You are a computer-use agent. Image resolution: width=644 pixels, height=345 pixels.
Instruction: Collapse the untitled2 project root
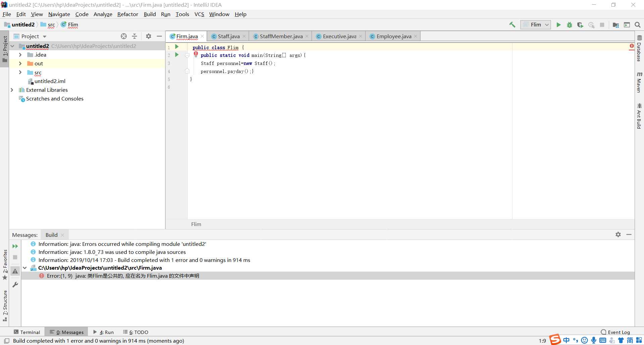click(x=12, y=46)
